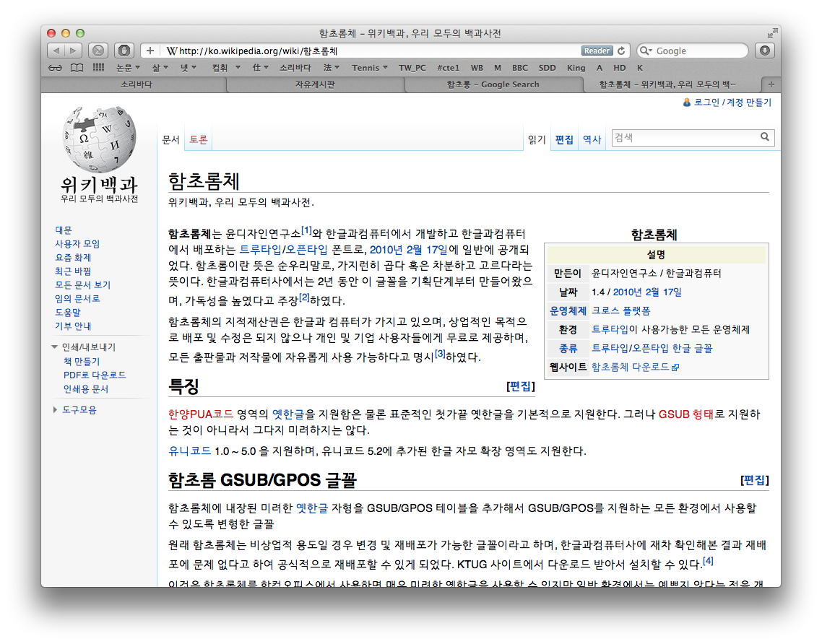Click the login user icon
This screenshot has height=644, width=822.
pos(687,103)
